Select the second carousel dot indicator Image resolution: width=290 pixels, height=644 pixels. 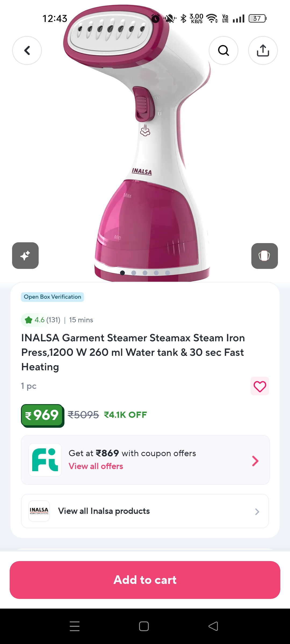click(x=134, y=272)
